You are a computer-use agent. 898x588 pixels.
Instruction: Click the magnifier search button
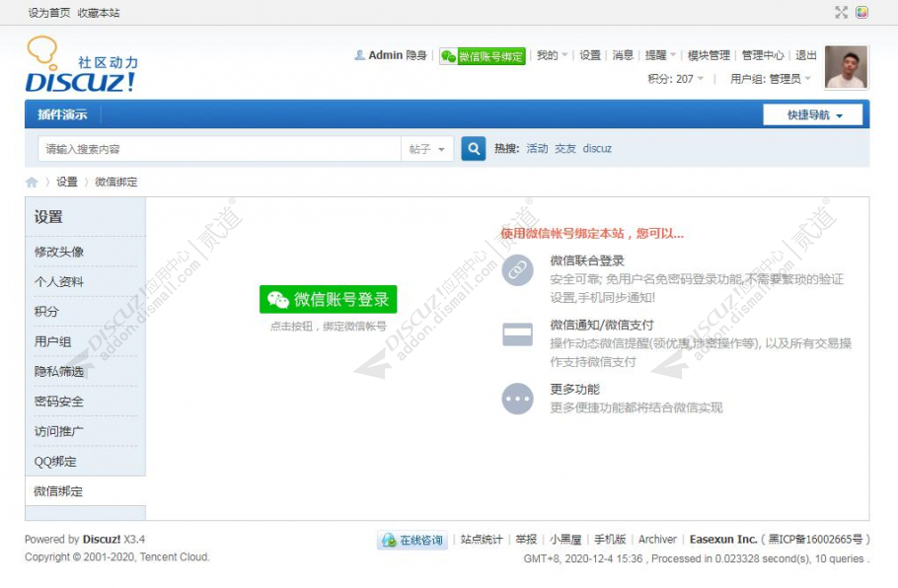(474, 149)
